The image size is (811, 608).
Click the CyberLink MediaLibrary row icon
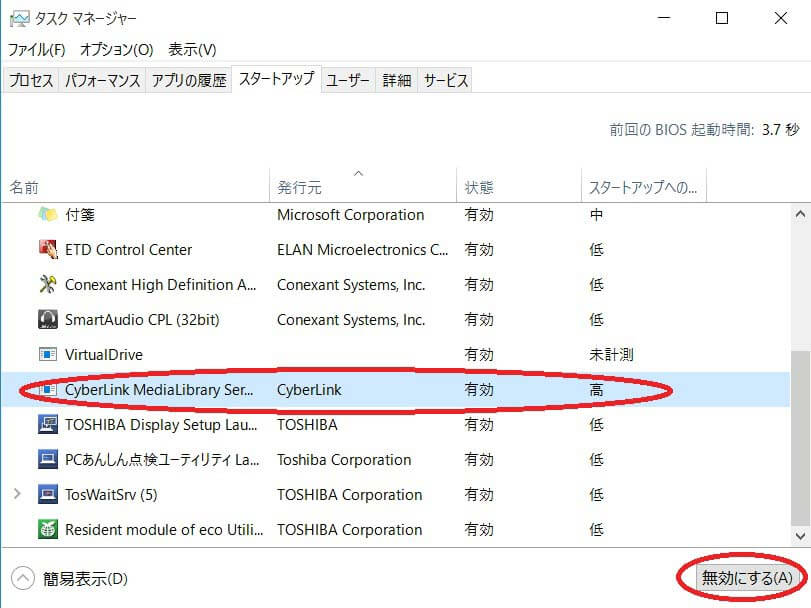(48, 389)
